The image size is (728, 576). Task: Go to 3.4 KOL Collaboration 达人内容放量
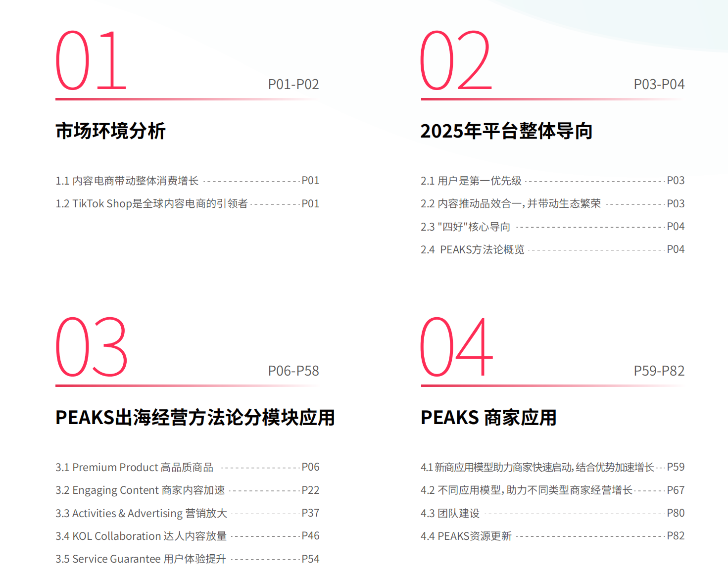click(141, 536)
